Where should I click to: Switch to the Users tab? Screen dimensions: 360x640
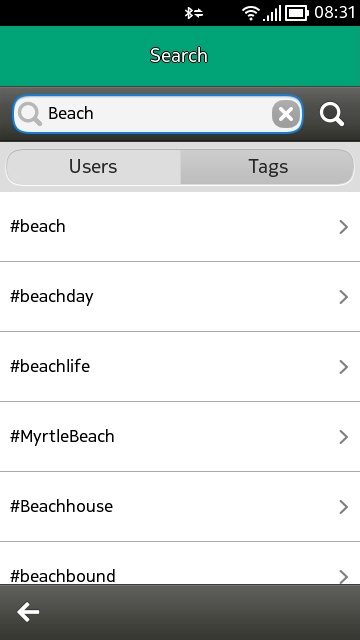click(x=93, y=167)
